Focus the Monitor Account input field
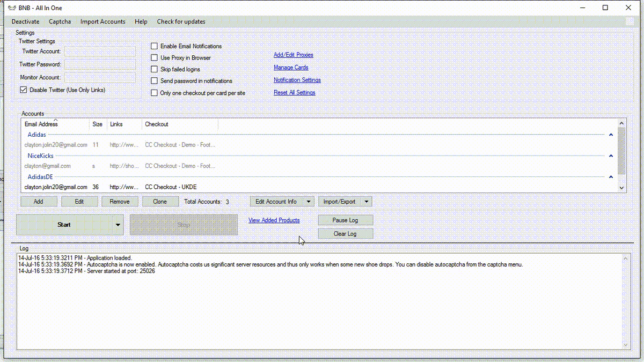Image resolution: width=644 pixels, height=362 pixels. pyautogui.click(x=100, y=78)
